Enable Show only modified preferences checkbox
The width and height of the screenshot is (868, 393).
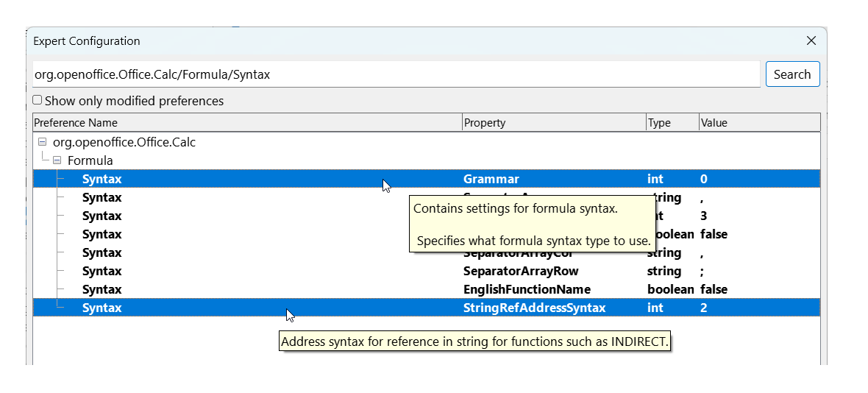(37, 101)
